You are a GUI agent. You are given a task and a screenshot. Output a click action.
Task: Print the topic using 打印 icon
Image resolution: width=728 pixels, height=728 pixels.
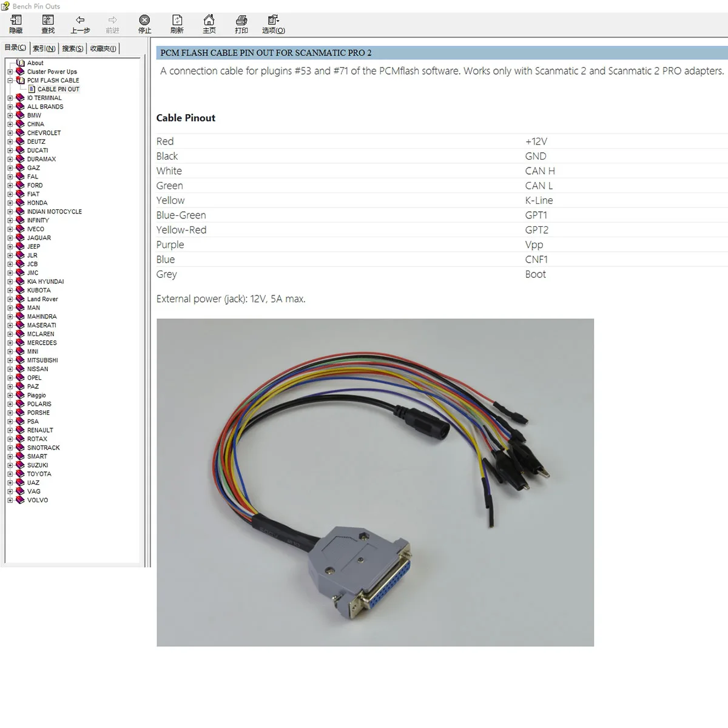[241, 24]
